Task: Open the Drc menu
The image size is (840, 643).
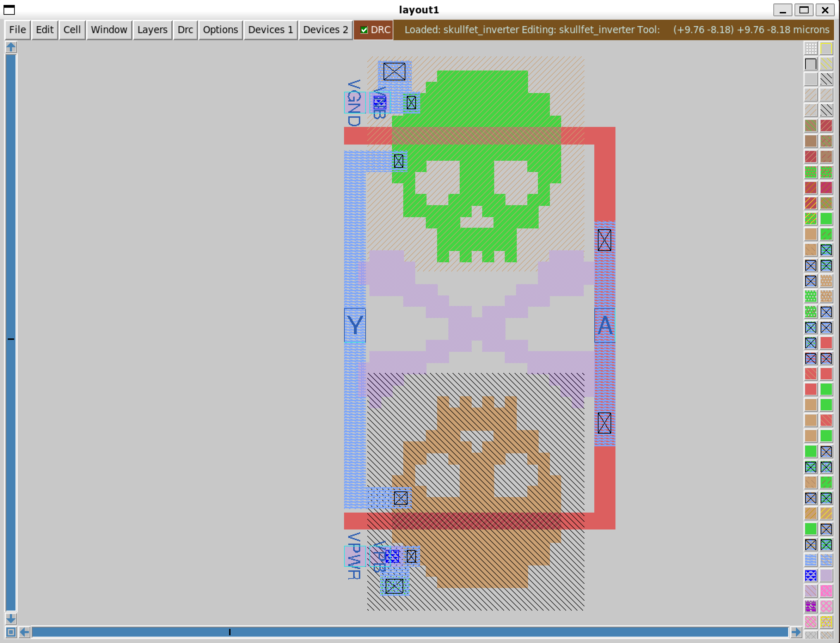Action: (185, 30)
